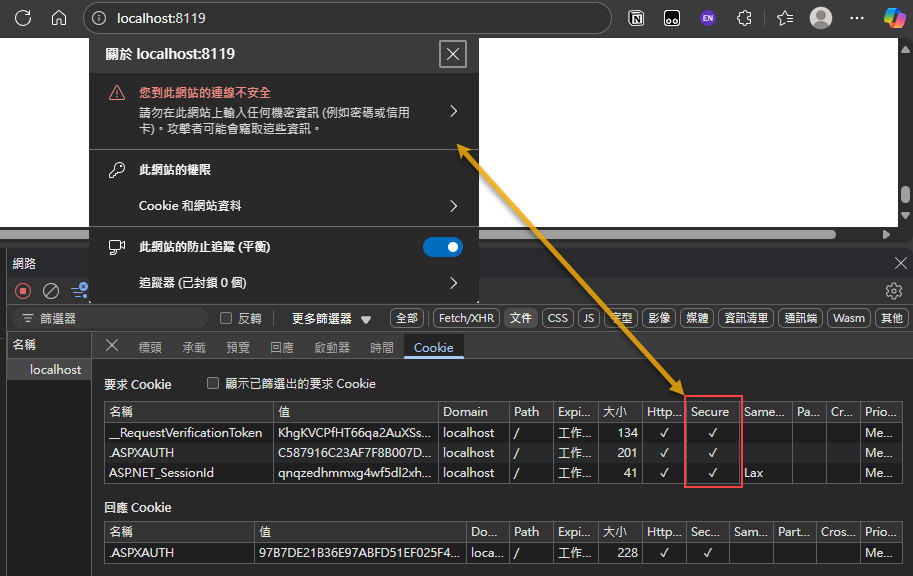Open the browser extensions puzzle icon
This screenshot has height=576, width=913.
743,18
